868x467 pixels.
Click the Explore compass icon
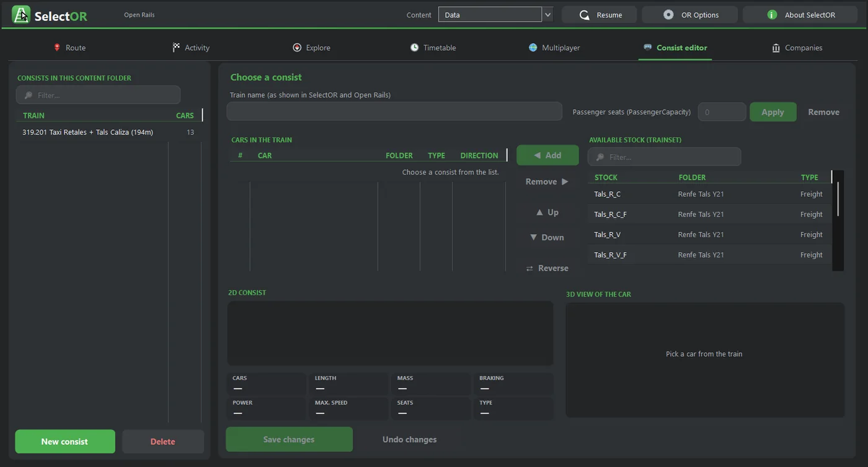click(297, 48)
